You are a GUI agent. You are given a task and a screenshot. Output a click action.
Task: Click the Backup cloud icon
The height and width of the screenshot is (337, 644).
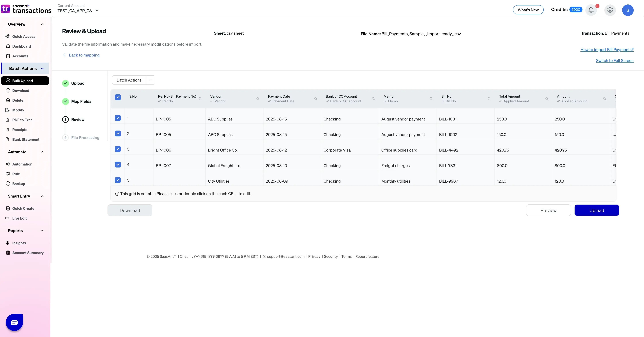pyautogui.click(x=8, y=183)
